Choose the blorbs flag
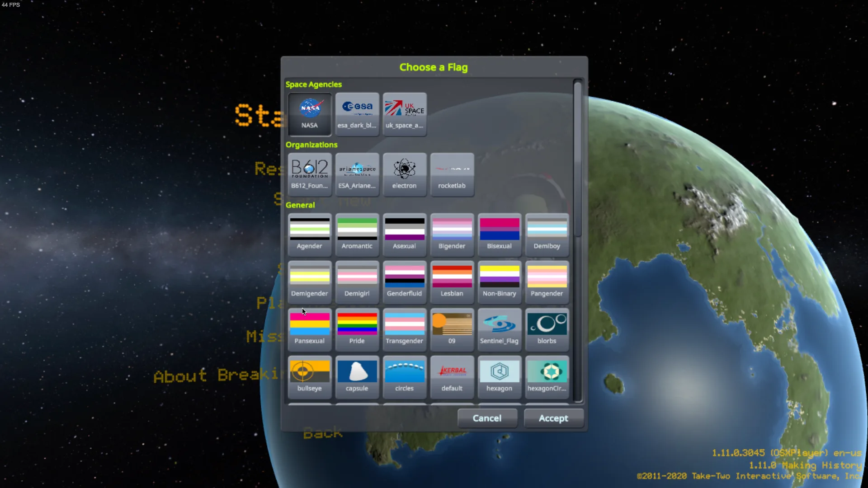Screen dimensions: 868x488 tap(547, 330)
